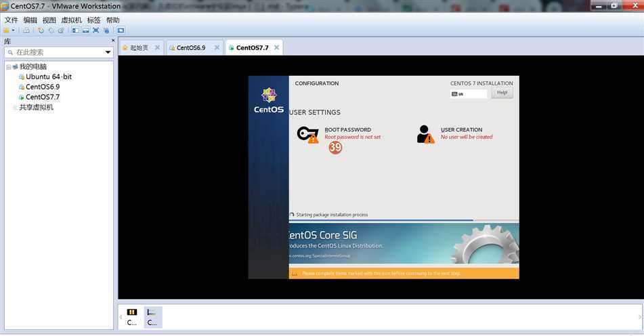The image size is (644, 336).
Task: Click the installation progress bar
Action: 404,220
